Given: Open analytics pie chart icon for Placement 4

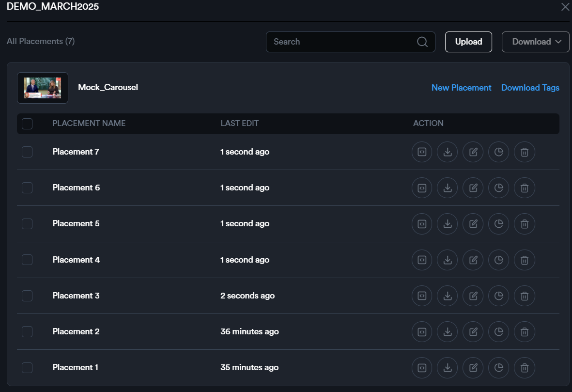Looking at the screenshot, I should coord(499,260).
